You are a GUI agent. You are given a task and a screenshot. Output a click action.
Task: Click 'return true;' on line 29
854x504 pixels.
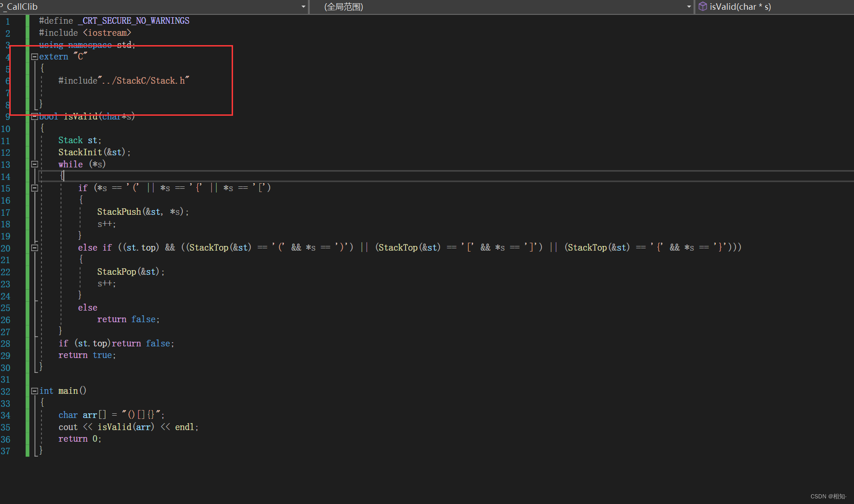point(87,355)
